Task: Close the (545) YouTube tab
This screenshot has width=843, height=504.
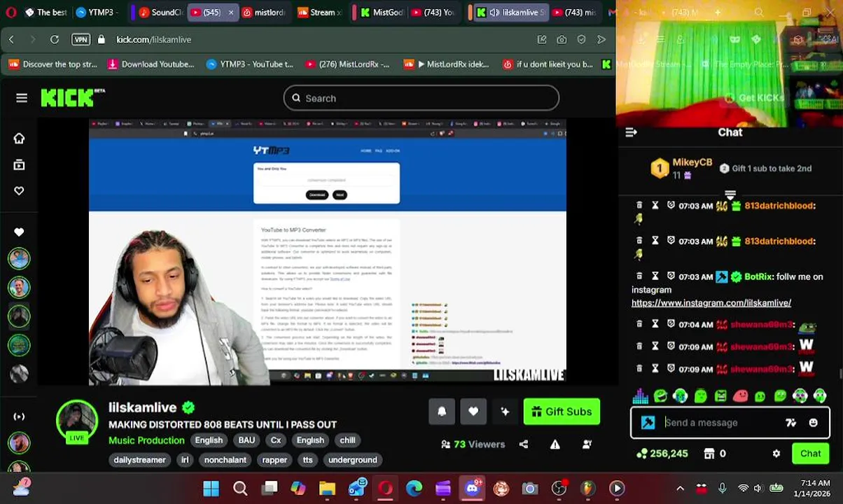Action: click(231, 13)
